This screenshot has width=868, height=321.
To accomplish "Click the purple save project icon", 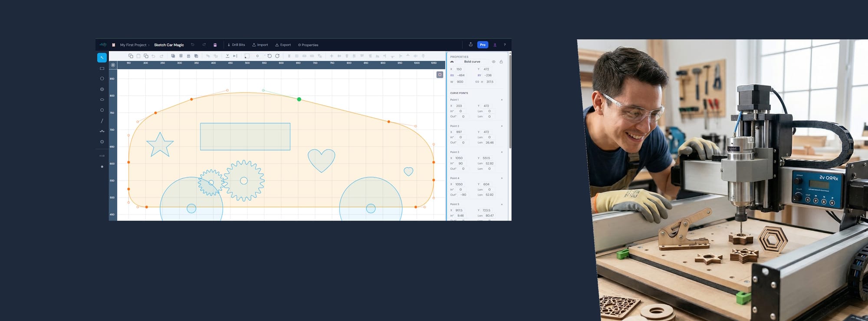I will tap(215, 45).
